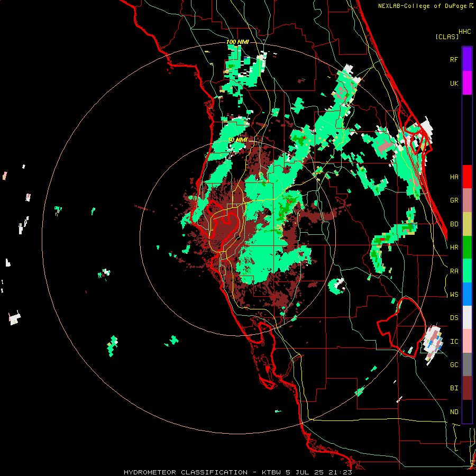
Task: Click the 'HHC' product label
Action: point(465,32)
